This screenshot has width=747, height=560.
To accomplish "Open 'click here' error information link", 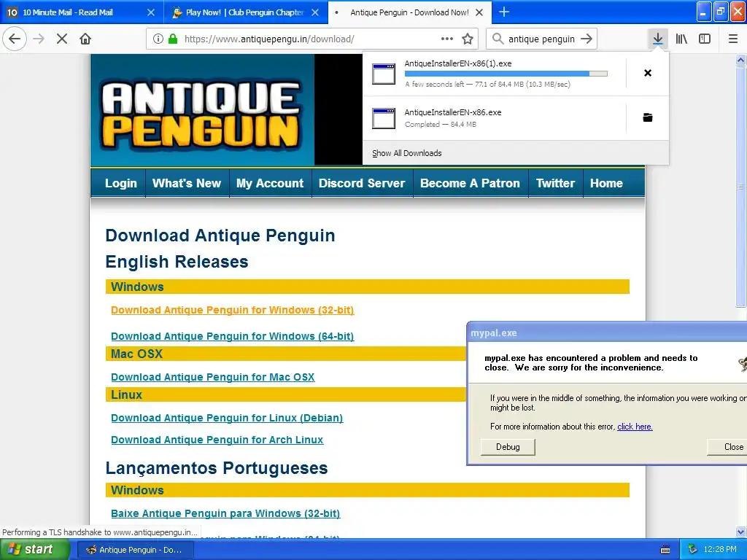I will (x=635, y=427).
